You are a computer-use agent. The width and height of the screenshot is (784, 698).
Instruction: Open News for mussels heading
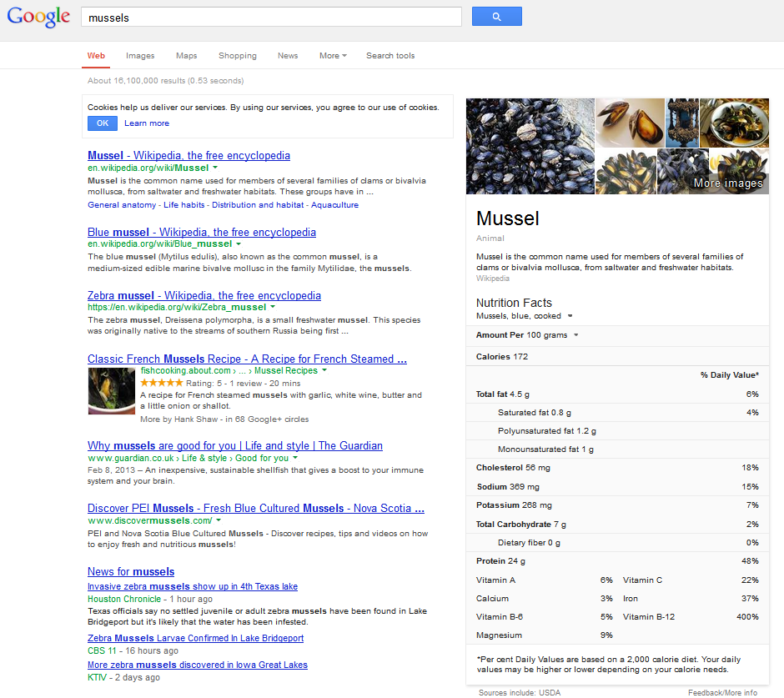coord(131,571)
